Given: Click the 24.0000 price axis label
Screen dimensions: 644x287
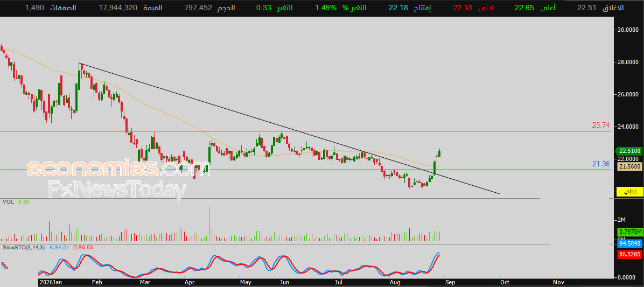Looking at the screenshot, I should tap(628, 127).
